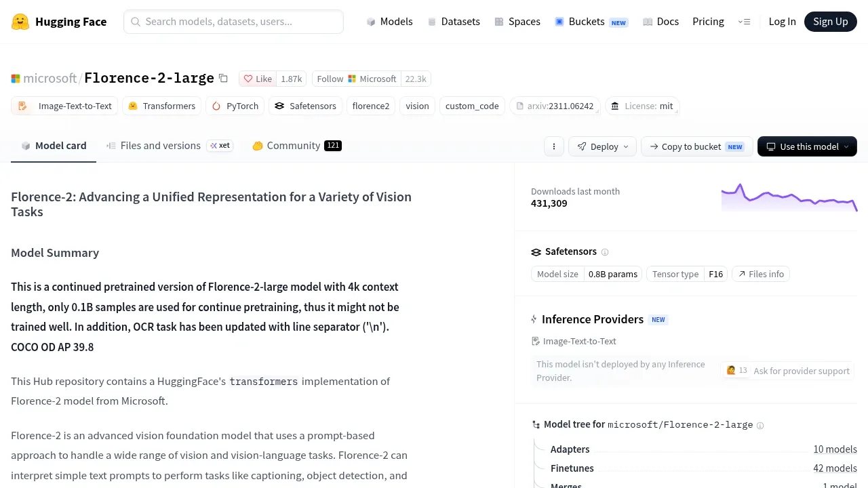Select the Transformers library tag
This screenshot has height=488, width=868.
pyautogui.click(x=161, y=106)
